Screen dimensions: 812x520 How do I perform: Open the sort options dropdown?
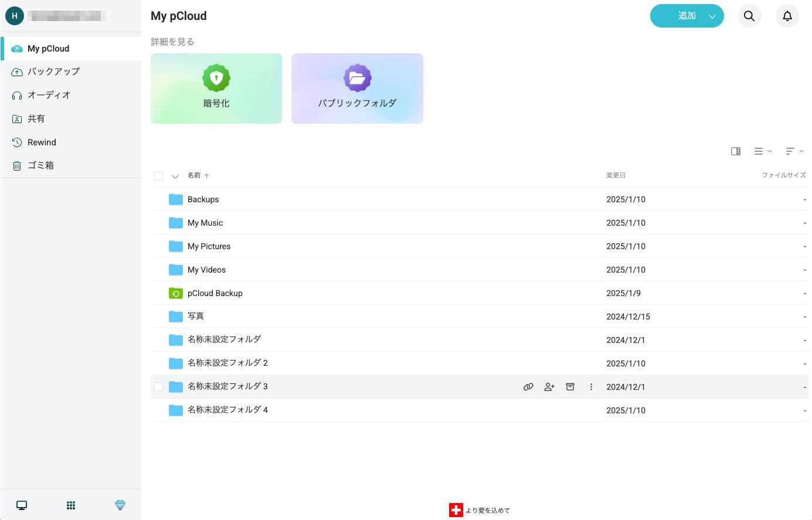click(x=794, y=151)
